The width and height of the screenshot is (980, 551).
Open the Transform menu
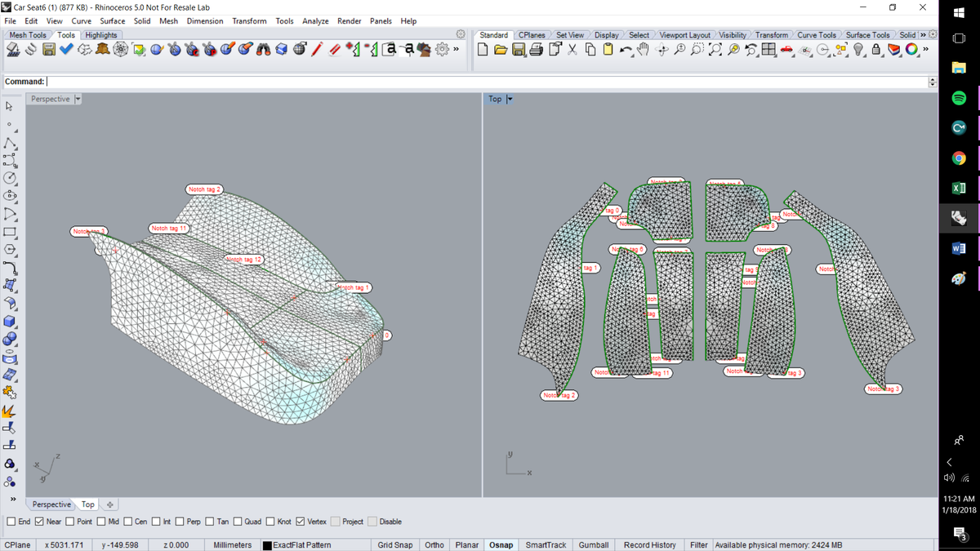[x=249, y=21]
